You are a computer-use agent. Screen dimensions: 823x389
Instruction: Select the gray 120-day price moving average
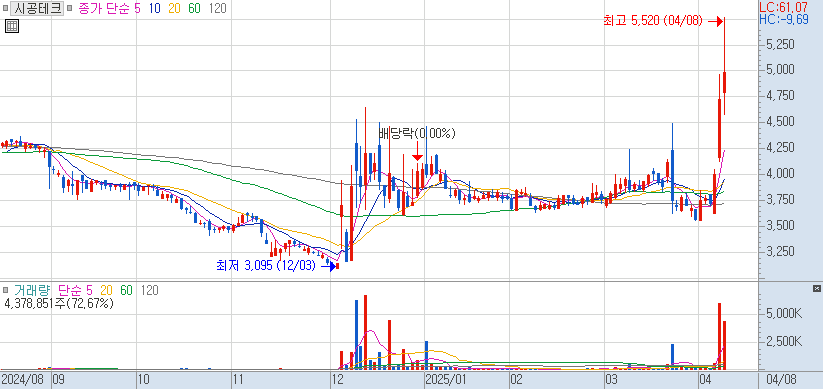point(217,9)
